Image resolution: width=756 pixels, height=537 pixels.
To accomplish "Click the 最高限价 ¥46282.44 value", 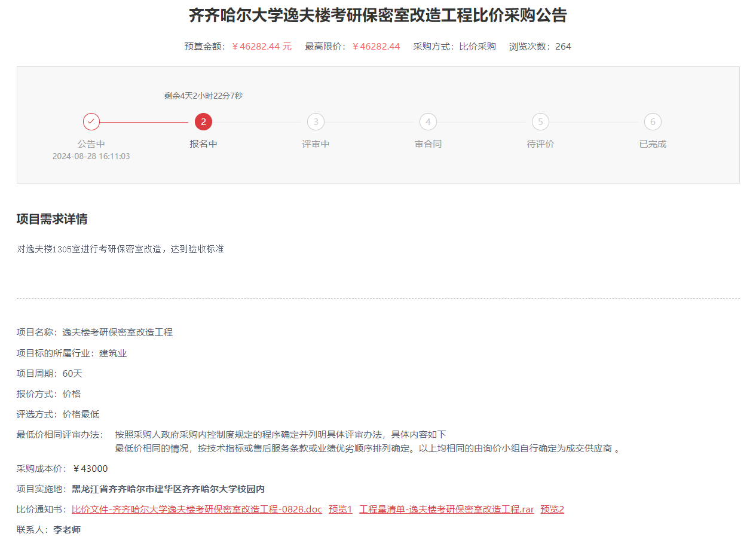I will tap(376, 47).
